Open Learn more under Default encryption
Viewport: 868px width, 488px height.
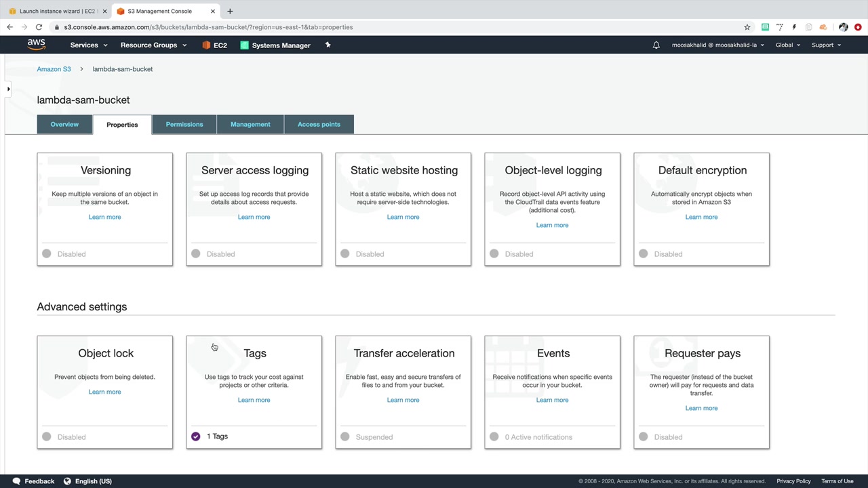[701, 217]
